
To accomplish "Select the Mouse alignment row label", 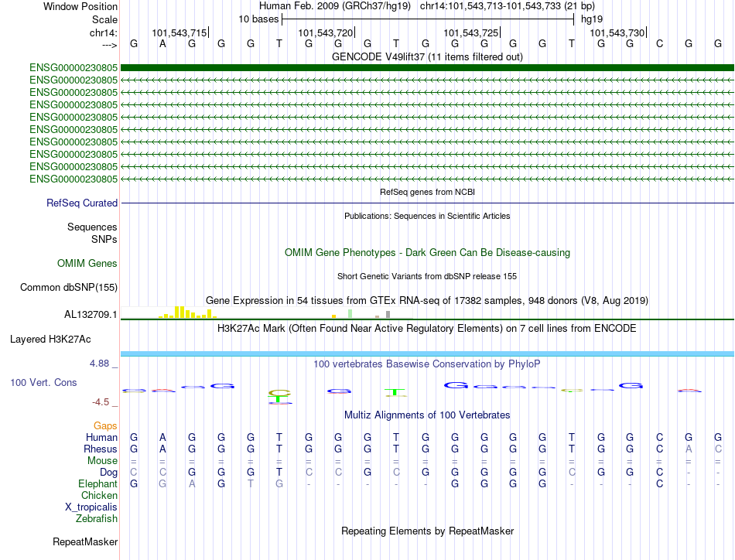I will [102, 461].
